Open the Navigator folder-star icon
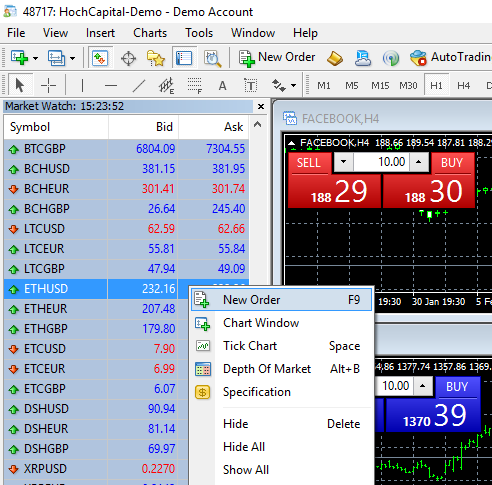 pyautogui.click(x=156, y=58)
